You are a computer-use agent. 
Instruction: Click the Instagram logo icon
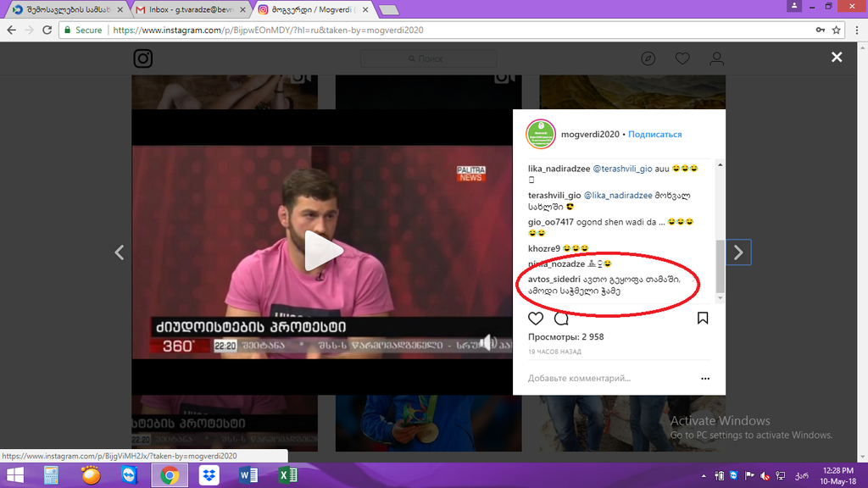pyautogui.click(x=142, y=58)
